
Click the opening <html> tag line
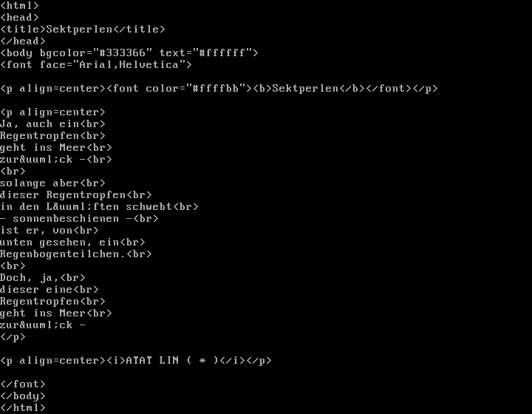(19, 6)
